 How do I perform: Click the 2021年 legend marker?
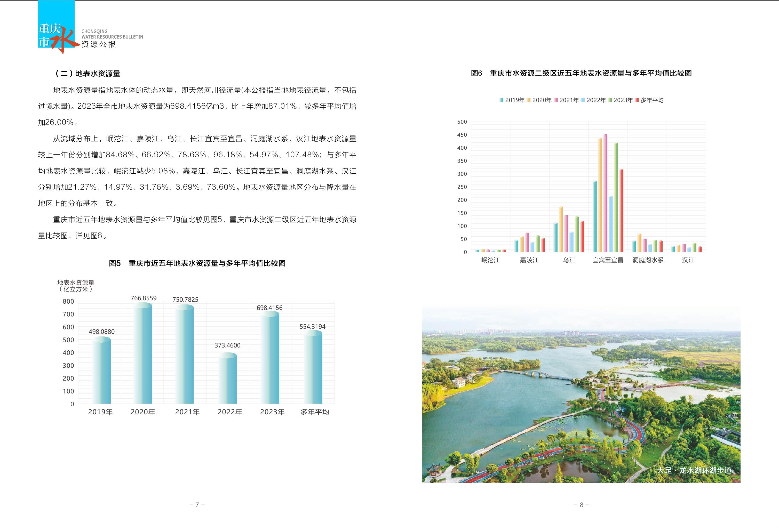point(556,100)
